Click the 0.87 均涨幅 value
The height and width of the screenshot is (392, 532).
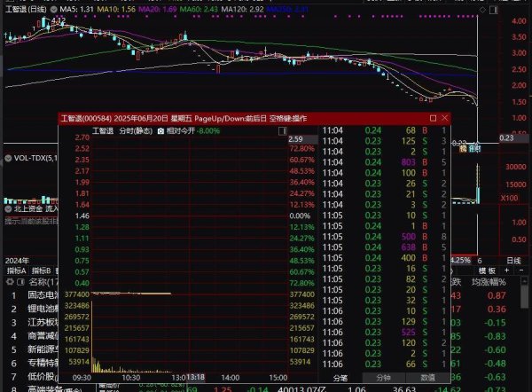497,295
